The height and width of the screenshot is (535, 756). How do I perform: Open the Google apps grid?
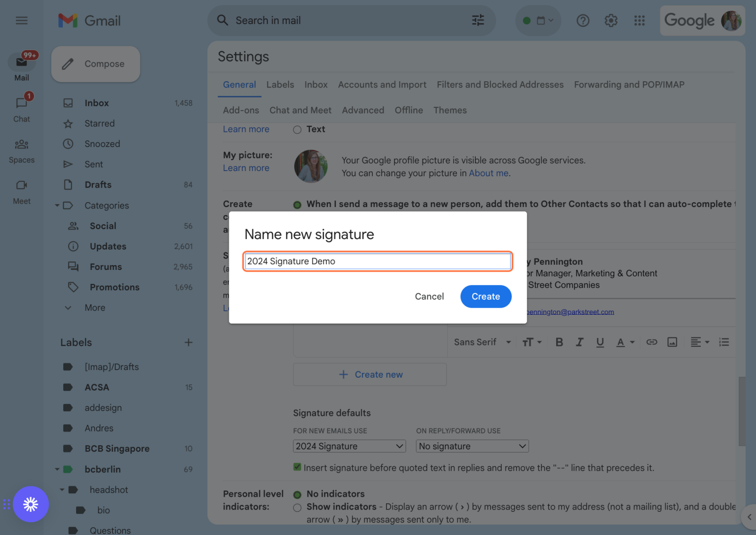tap(639, 20)
